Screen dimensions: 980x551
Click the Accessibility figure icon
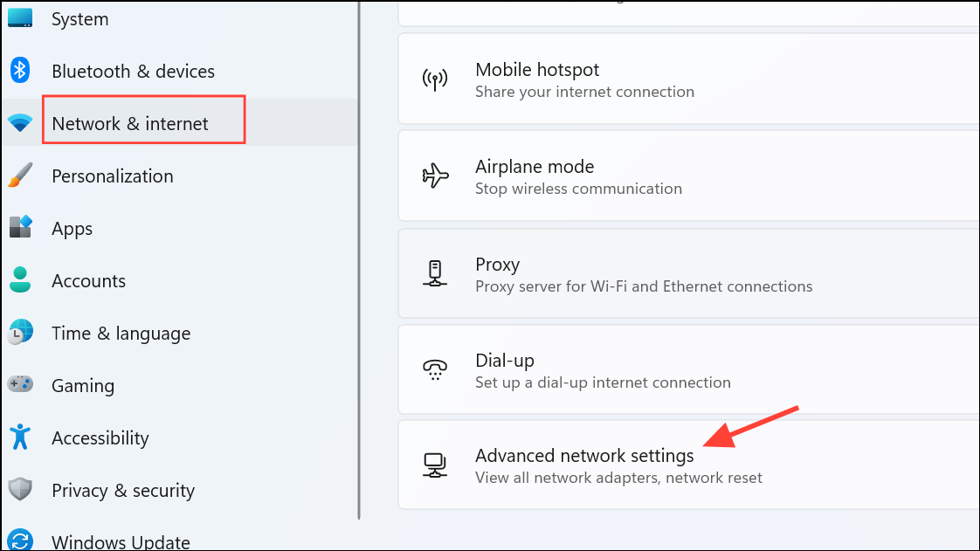[20, 437]
